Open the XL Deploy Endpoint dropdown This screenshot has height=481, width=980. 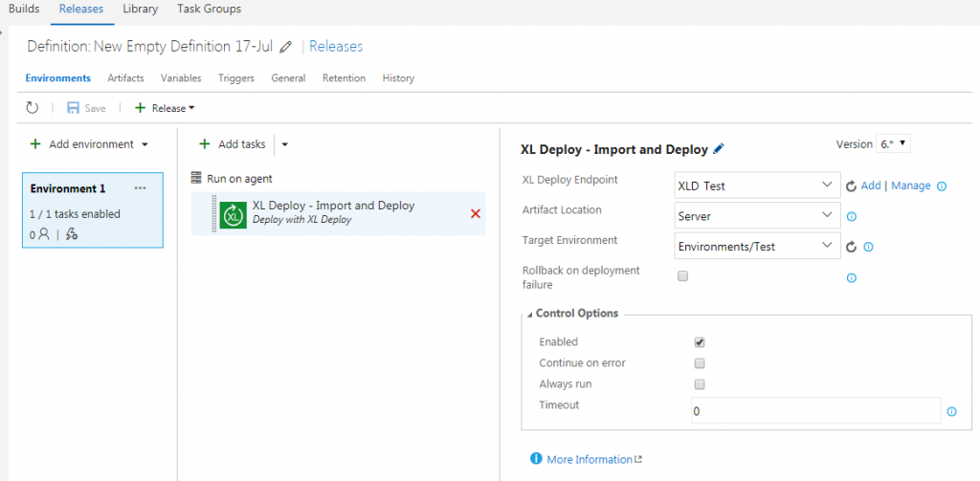pos(758,186)
